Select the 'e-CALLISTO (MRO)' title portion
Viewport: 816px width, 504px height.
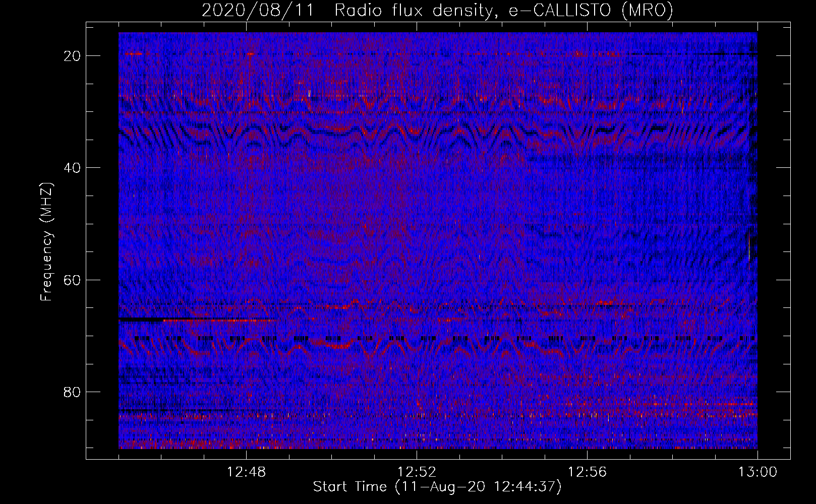[591, 11]
